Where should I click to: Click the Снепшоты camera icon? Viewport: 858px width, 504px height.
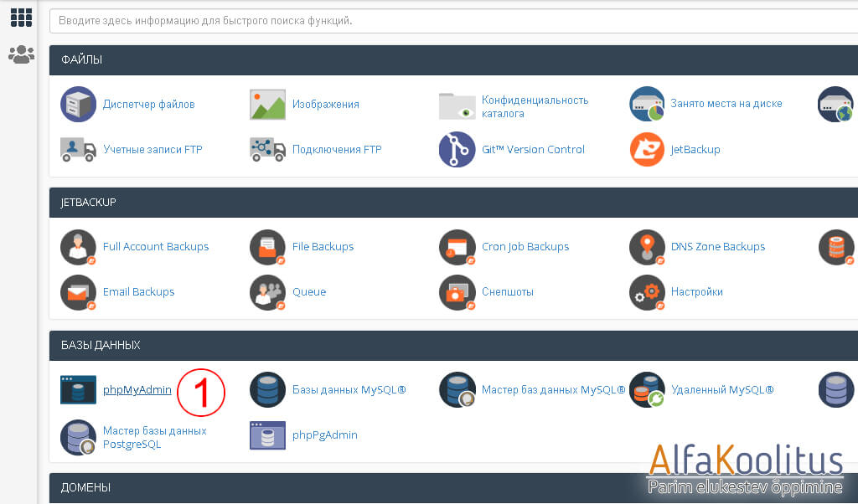[x=457, y=292]
